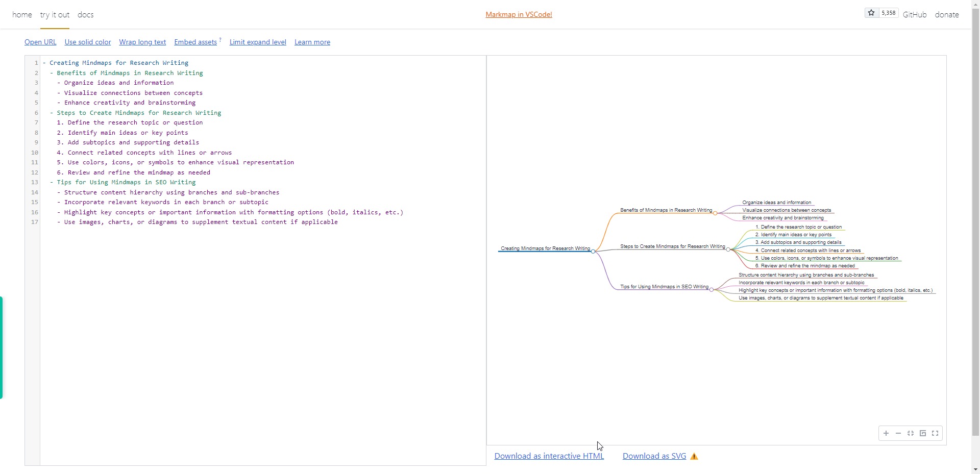
Task: Click the GitHub star icon
Action: pyautogui.click(x=871, y=13)
